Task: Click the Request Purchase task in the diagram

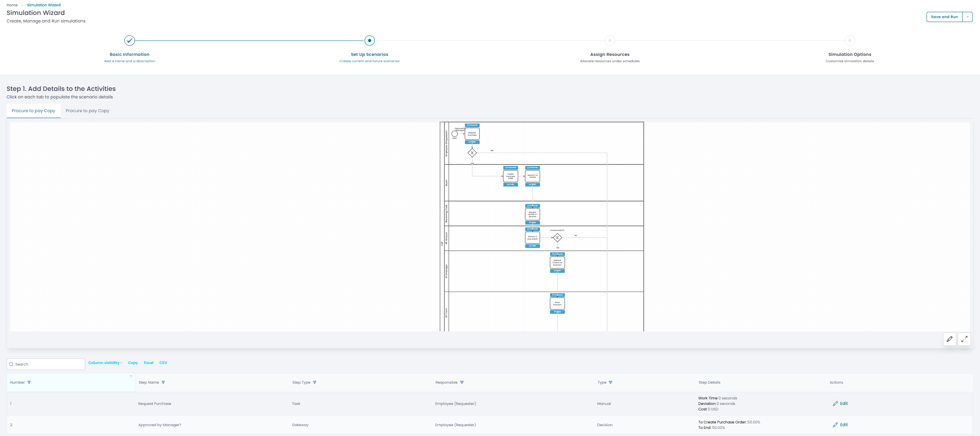Action: click(472, 134)
